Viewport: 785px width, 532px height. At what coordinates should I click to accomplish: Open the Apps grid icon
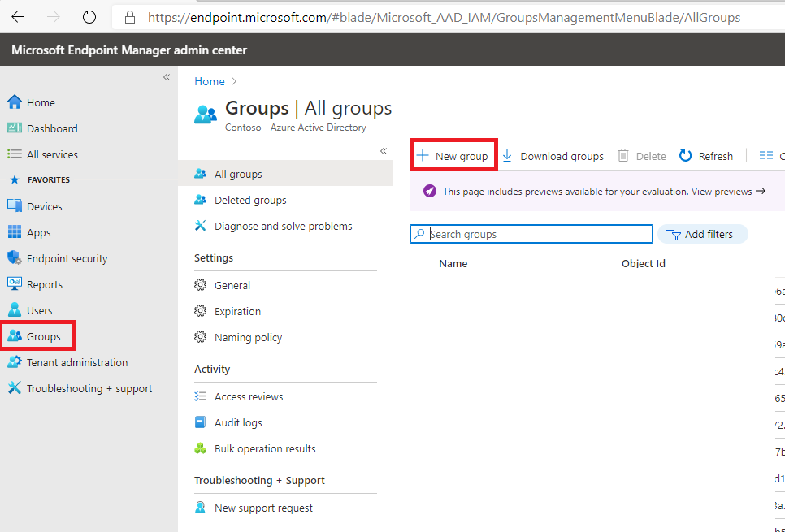click(15, 232)
